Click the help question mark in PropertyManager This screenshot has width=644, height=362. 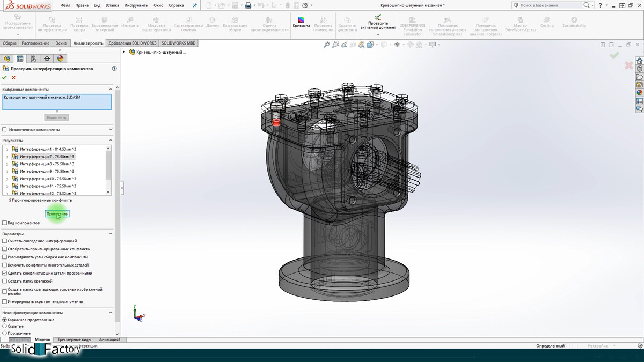114,69
